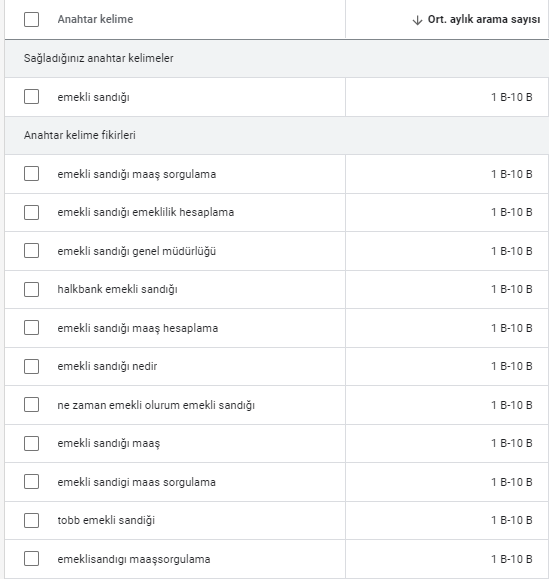Select the tobb emekli sandiği checkbox
549x579 pixels.
pos(31,520)
